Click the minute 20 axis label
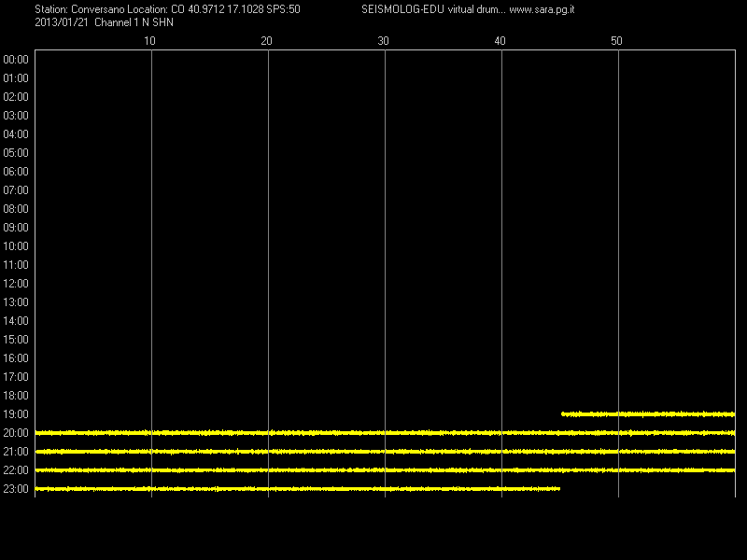 (266, 41)
